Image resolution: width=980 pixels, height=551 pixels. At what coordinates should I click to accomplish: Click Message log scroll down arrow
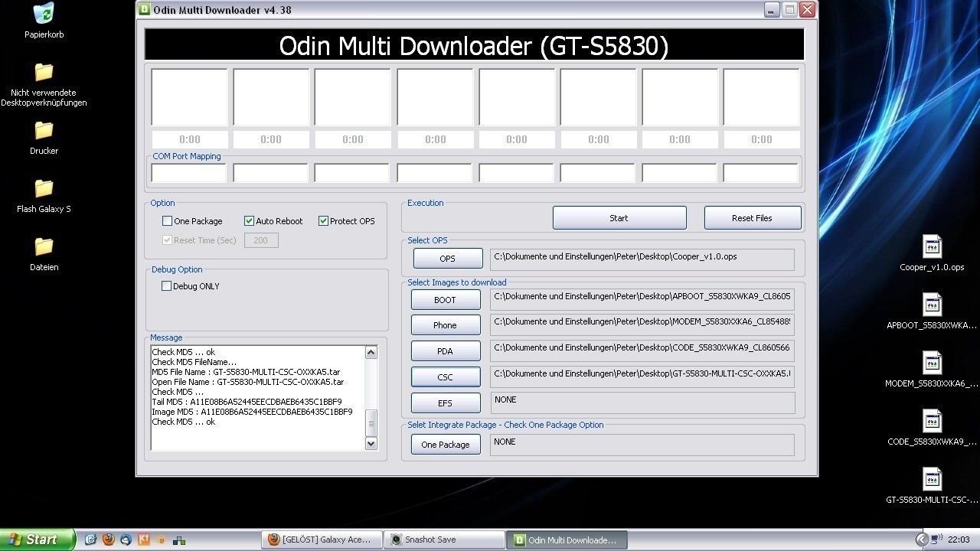click(x=371, y=443)
